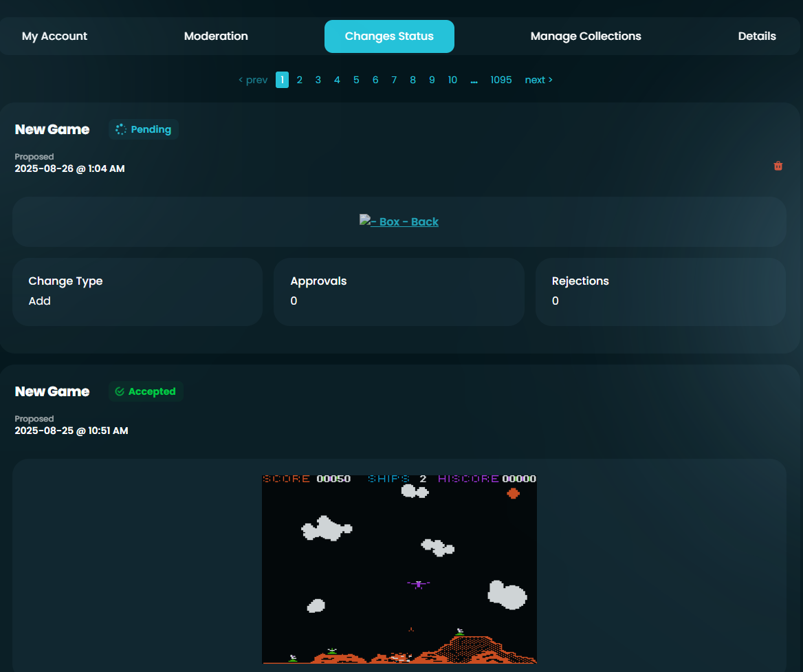Click the Change Type label
This screenshot has width=803, height=672.
coord(65,281)
